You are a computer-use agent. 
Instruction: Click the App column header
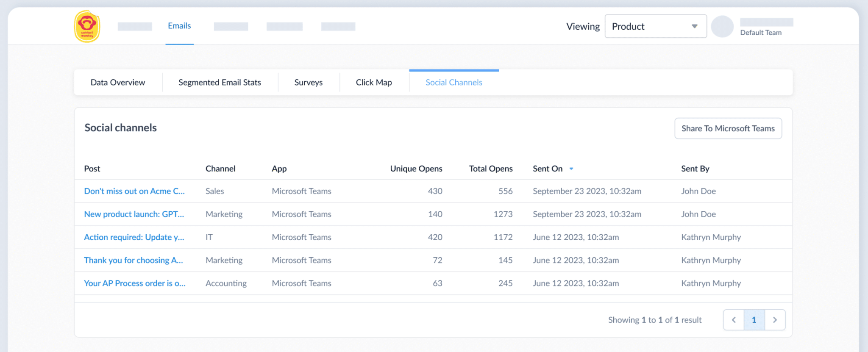pyautogui.click(x=279, y=169)
